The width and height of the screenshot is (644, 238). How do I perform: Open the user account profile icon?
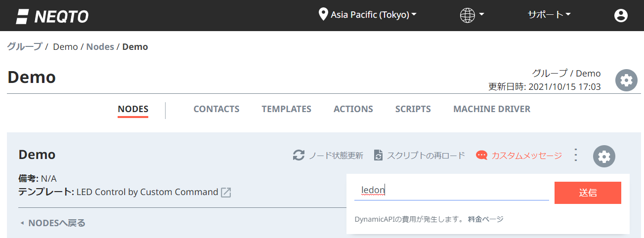tap(621, 15)
